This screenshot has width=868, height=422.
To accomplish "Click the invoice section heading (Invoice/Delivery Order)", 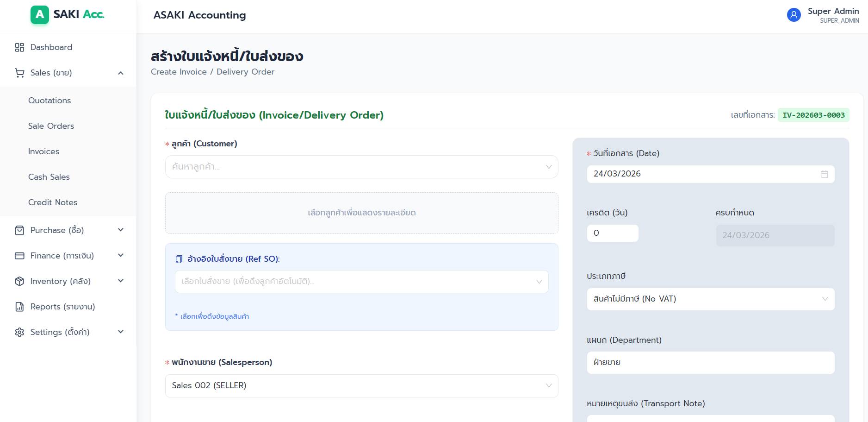I will pos(274,115).
